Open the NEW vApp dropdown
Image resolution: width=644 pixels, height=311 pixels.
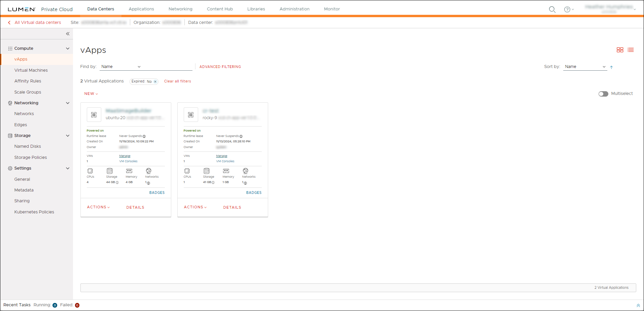click(91, 94)
